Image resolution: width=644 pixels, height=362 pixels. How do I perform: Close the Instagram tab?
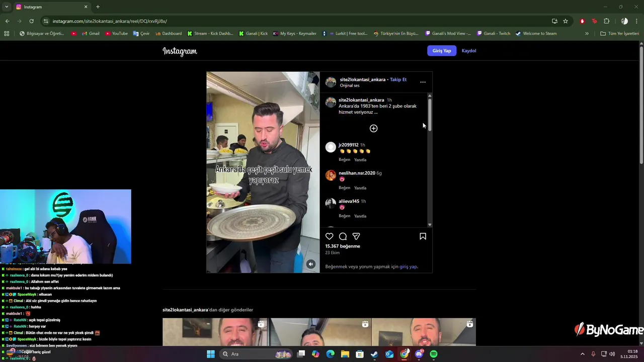(86, 7)
